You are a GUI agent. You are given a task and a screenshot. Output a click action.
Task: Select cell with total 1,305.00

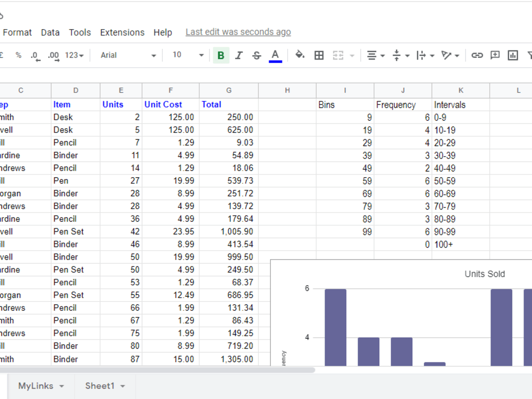229,359
